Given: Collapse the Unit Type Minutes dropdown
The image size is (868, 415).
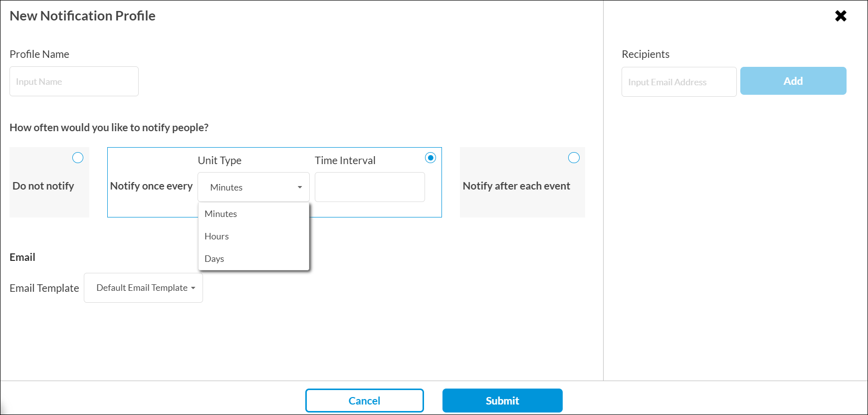Looking at the screenshot, I should pyautogui.click(x=253, y=187).
